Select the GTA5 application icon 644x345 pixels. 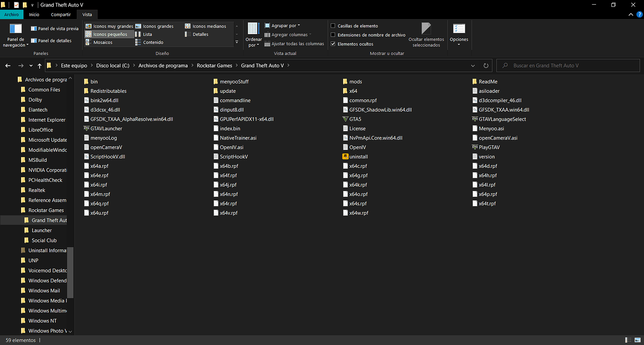[345, 119]
